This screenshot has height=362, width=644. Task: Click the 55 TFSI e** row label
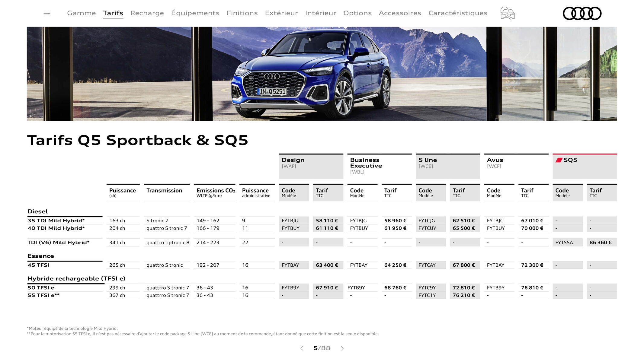[x=43, y=295]
